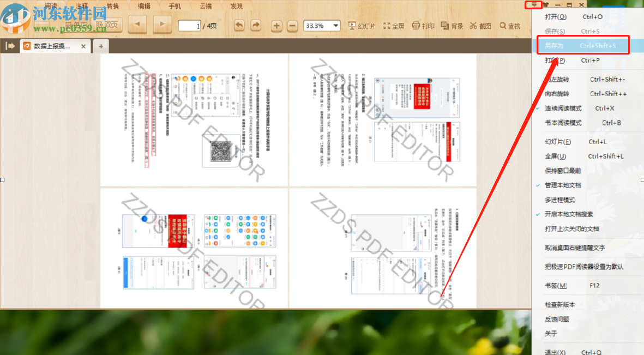This screenshot has width=644, height=355.
Task: Click the page number input field
Action: [189, 26]
